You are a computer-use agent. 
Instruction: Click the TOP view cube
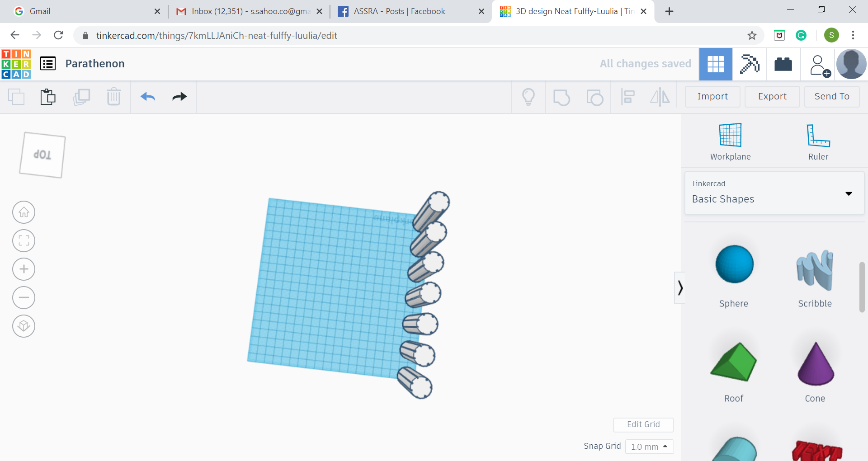(42, 155)
